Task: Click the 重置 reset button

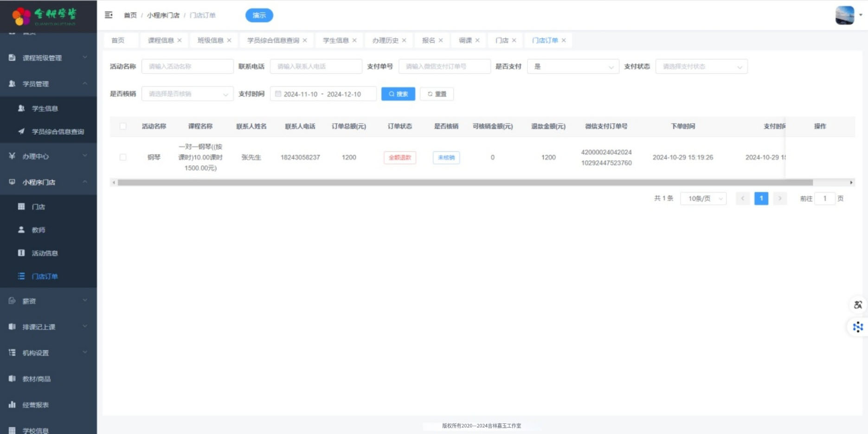Action: coord(437,94)
